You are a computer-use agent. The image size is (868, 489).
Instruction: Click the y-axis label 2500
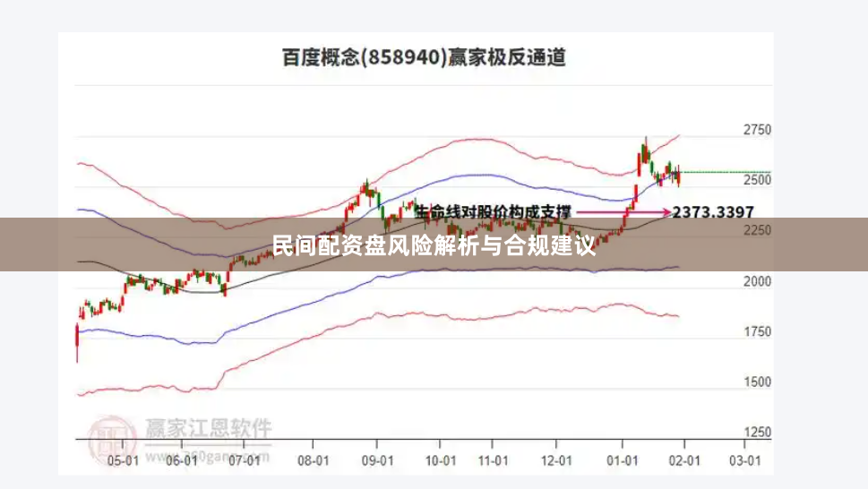point(757,180)
